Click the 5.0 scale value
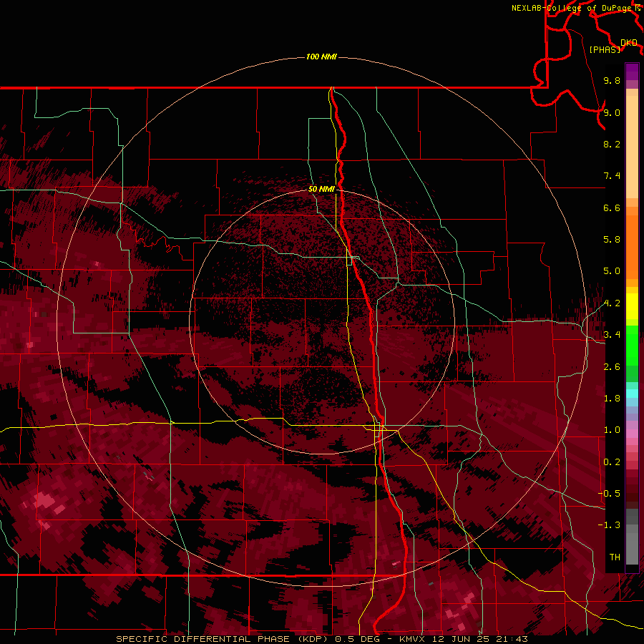The width and height of the screenshot is (644, 644). (612, 271)
